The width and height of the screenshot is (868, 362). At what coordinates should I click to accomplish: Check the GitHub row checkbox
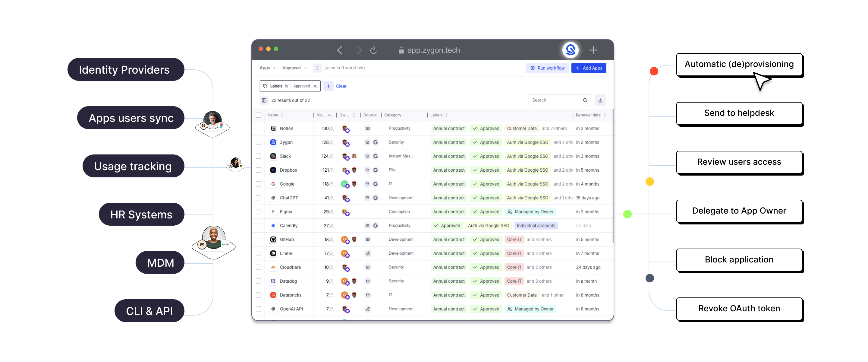(259, 240)
